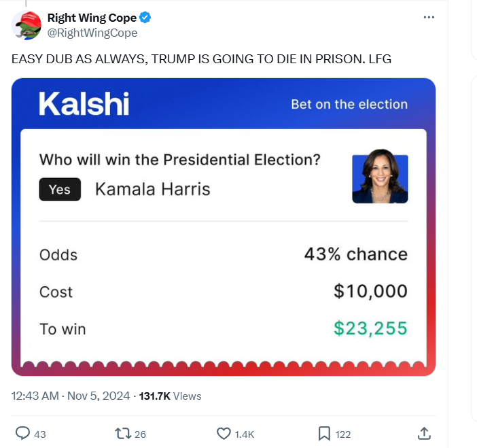Click the green $23,255 winnings amount
477x448 pixels.
370,328
